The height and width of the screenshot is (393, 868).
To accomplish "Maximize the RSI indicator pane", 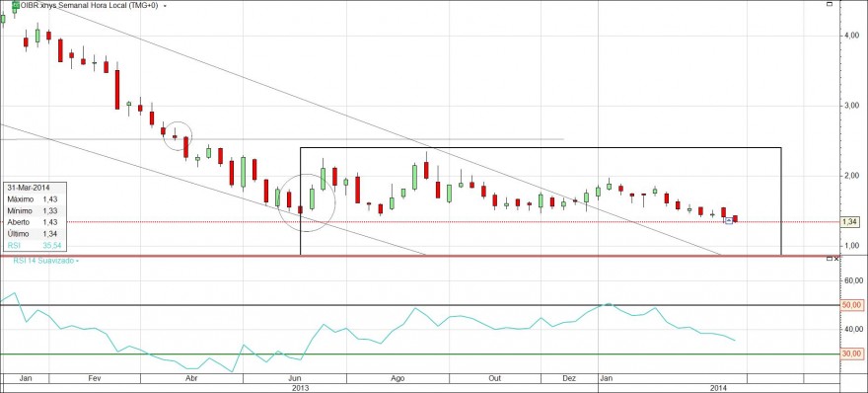I will point(830,259).
